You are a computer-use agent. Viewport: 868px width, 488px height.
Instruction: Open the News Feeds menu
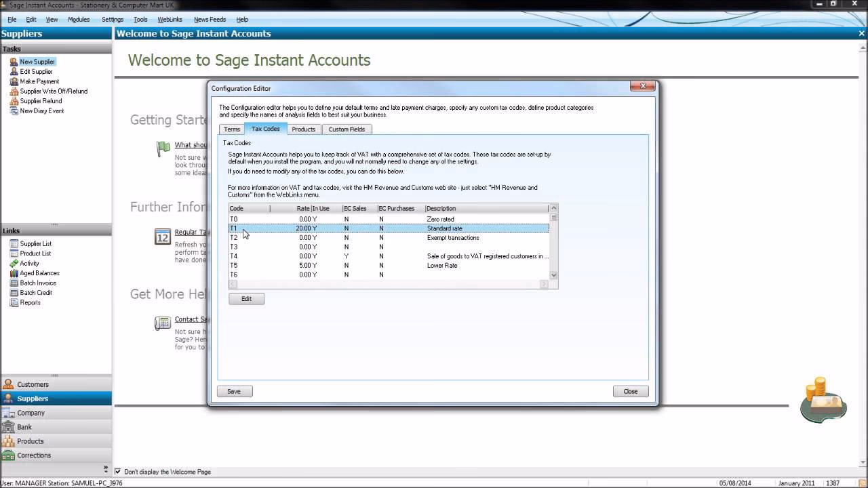click(210, 20)
